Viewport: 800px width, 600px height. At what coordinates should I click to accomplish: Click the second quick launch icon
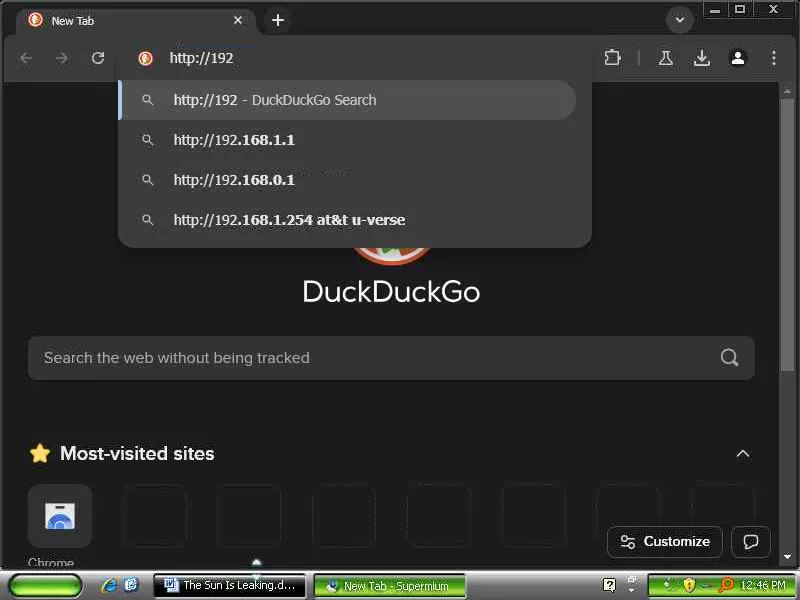click(131, 585)
